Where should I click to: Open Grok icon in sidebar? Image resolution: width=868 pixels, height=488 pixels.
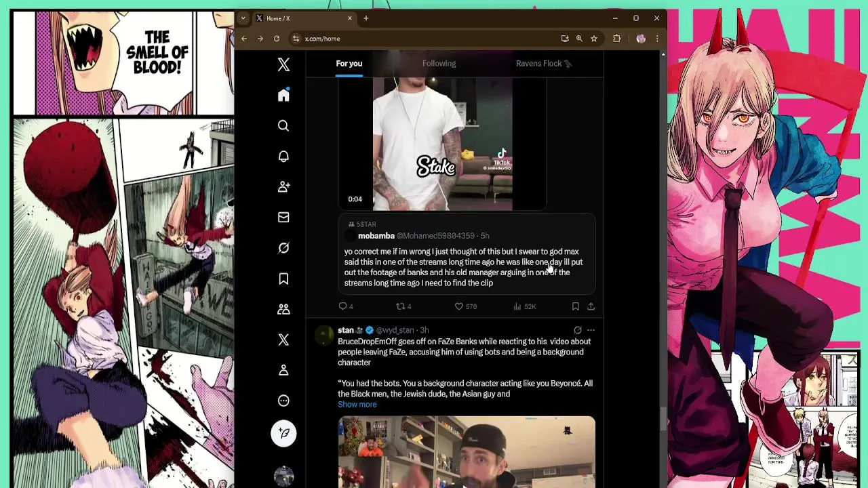[x=283, y=248]
